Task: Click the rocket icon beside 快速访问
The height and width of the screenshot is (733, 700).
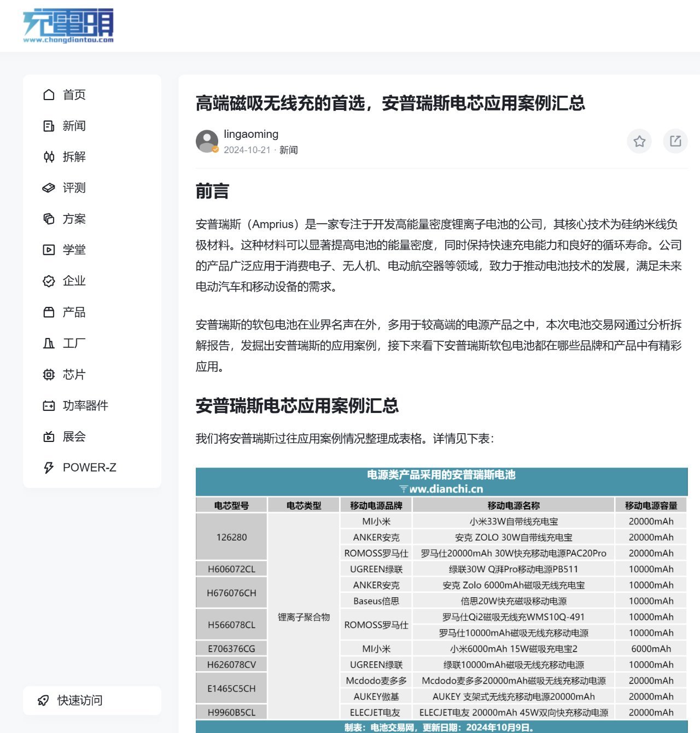Action: pyautogui.click(x=43, y=700)
